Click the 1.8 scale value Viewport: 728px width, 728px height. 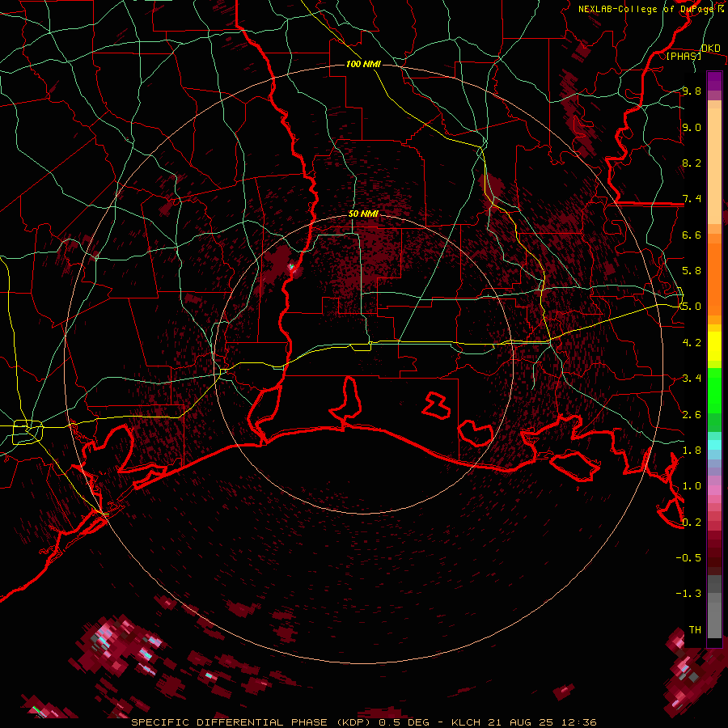click(692, 450)
